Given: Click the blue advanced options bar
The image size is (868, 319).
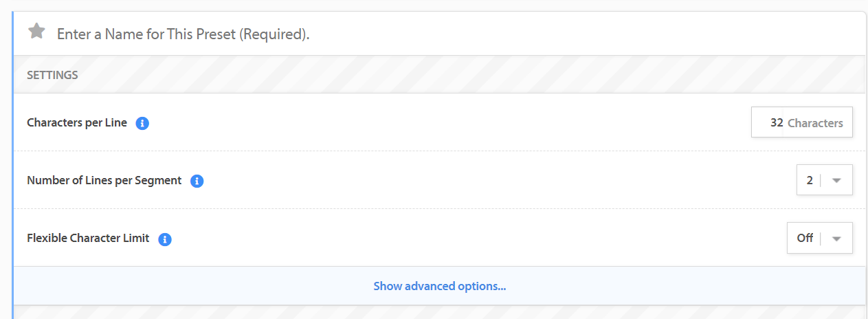Looking at the screenshot, I should tap(440, 286).
